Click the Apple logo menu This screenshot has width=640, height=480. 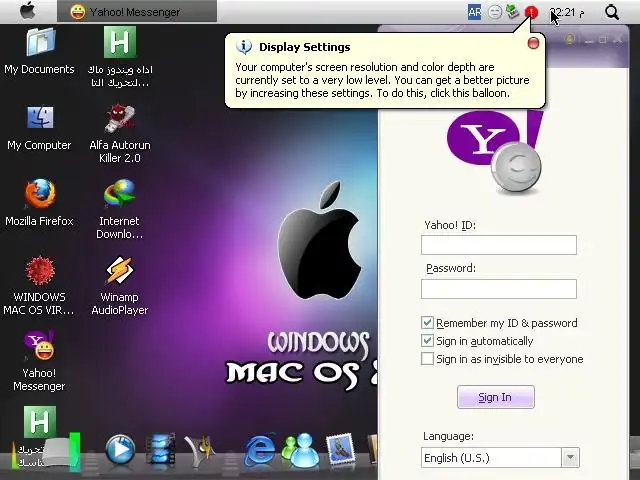(27, 11)
